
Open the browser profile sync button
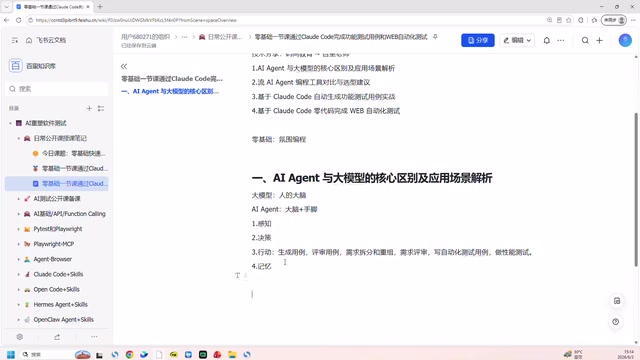[x=614, y=20]
